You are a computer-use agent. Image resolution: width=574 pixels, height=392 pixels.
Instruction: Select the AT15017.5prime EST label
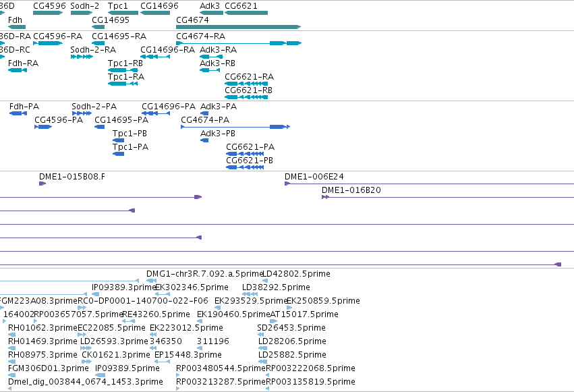[304, 314]
